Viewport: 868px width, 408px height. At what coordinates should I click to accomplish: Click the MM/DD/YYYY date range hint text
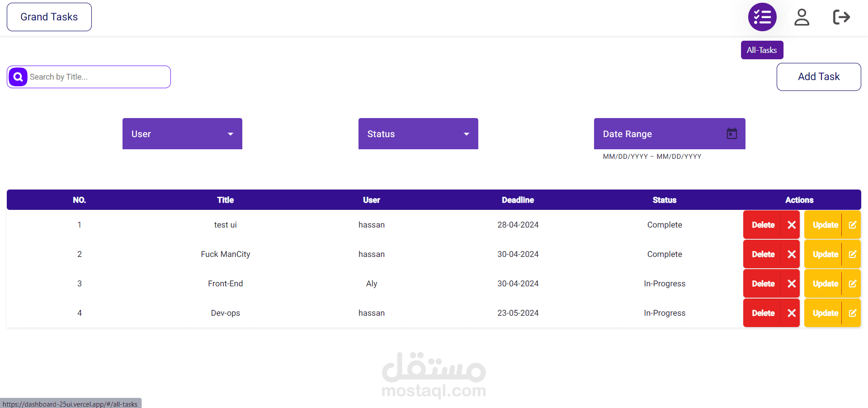pyautogui.click(x=652, y=157)
